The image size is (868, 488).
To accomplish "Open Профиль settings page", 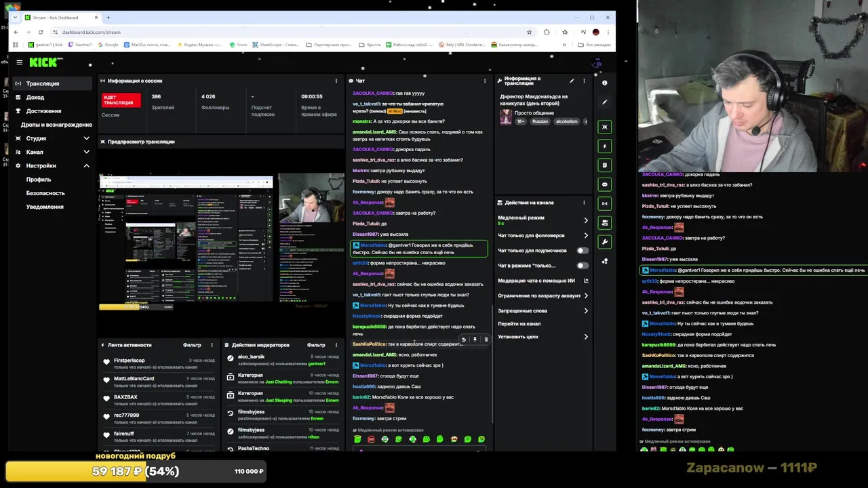I will [39, 180].
